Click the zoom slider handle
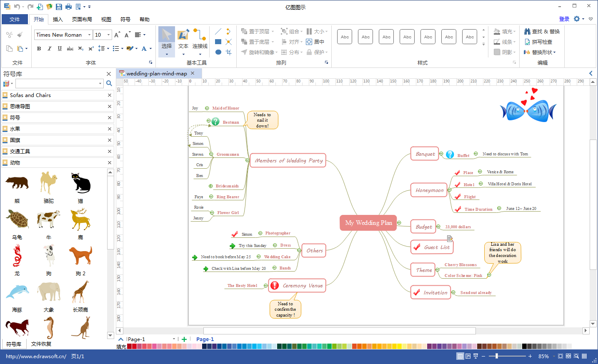The height and width of the screenshot is (364, 598). [x=496, y=356]
